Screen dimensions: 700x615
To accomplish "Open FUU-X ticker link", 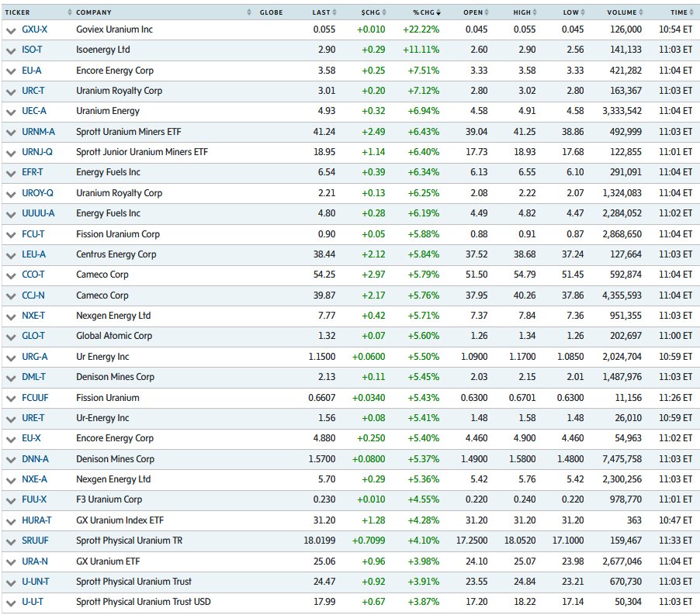I will pos(34,499).
